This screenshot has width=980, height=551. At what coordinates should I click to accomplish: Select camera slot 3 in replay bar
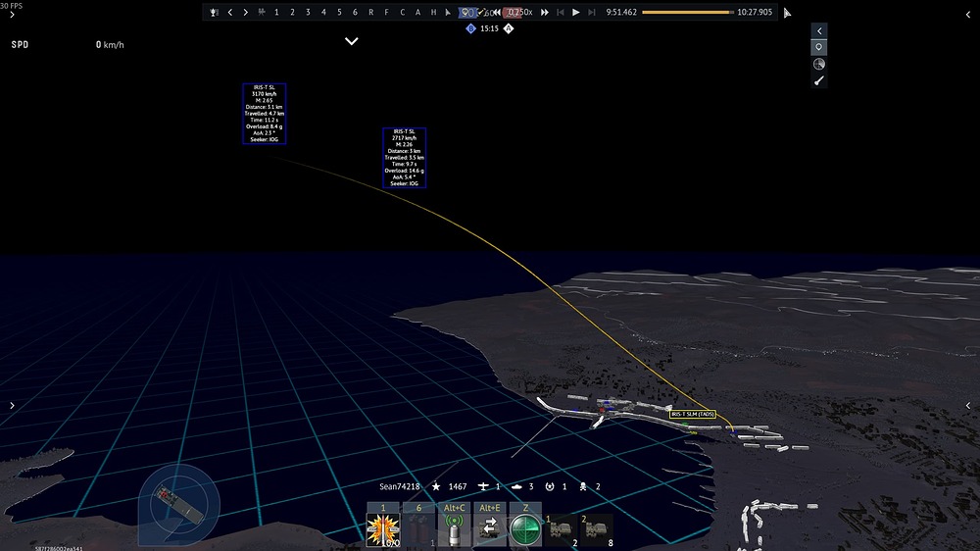[x=308, y=12]
